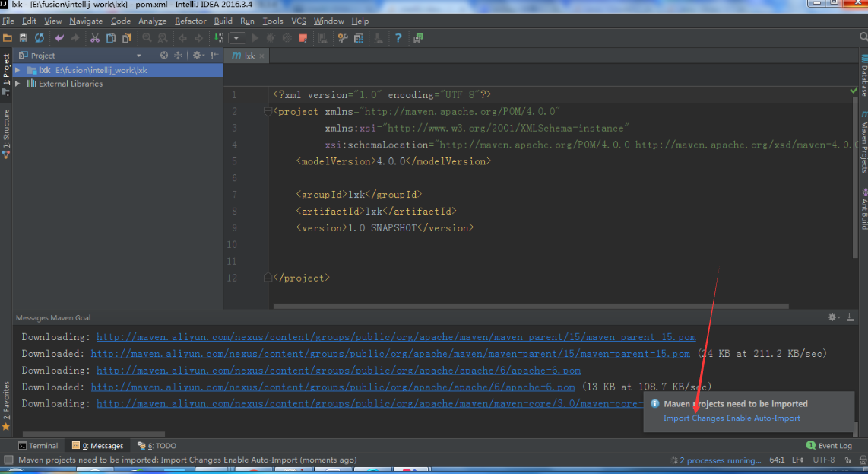Open the run configuration dropdown
Viewport: 868px width, 474px height.
click(237, 38)
